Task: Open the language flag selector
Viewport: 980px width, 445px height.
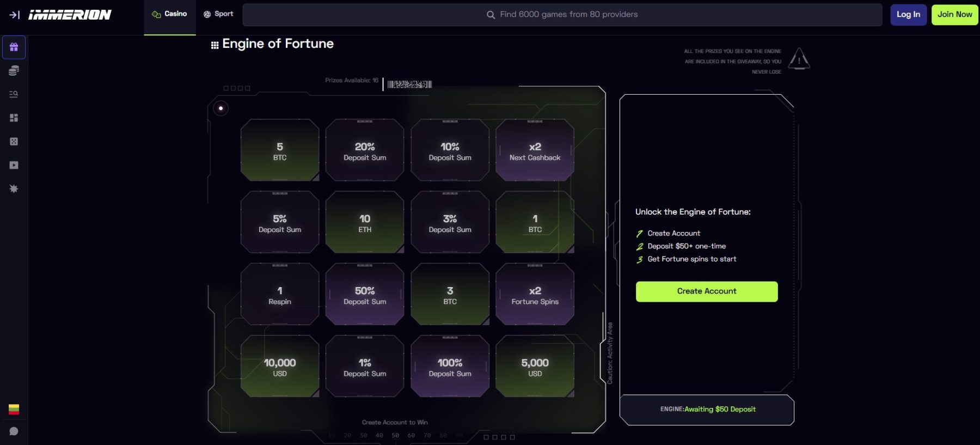Action: 14,410
